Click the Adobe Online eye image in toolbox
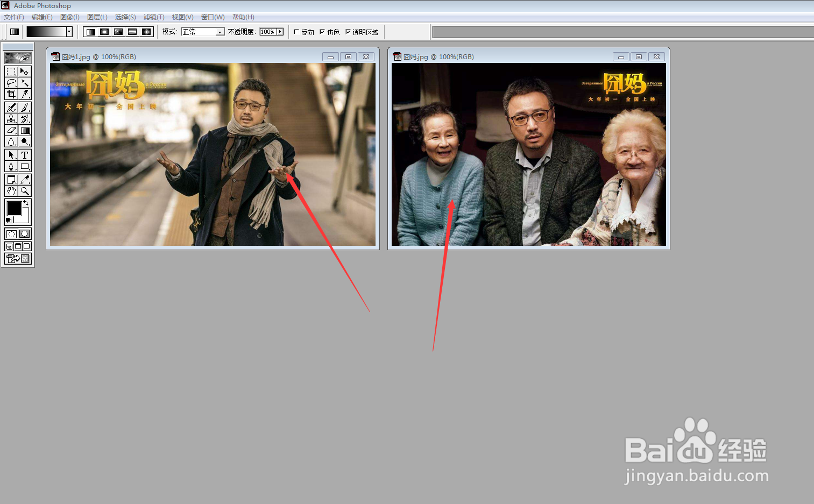The image size is (814, 504). (x=18, y=58)
